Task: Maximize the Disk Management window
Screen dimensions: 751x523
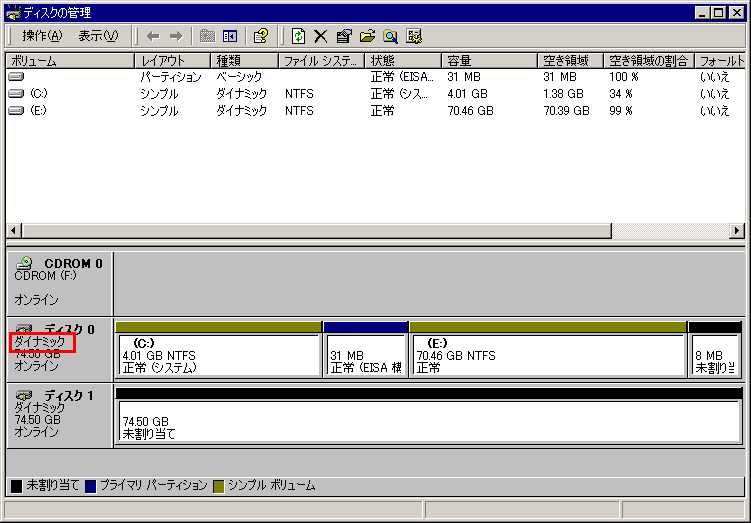Action: 719,12
